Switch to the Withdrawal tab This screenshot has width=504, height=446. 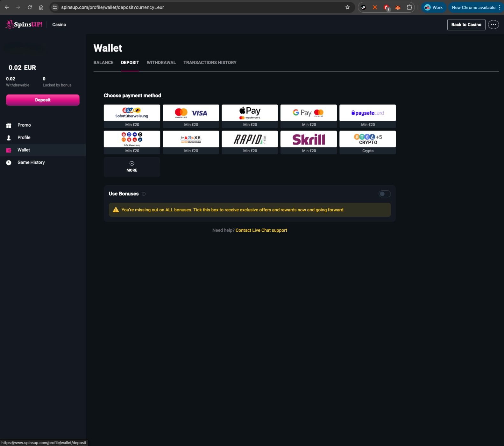click(161, 62)
